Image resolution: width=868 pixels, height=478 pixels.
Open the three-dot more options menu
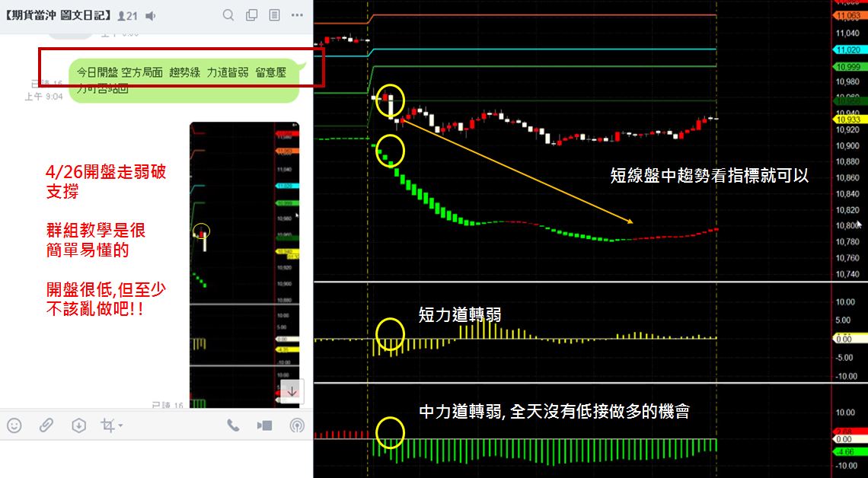point(297,15)
